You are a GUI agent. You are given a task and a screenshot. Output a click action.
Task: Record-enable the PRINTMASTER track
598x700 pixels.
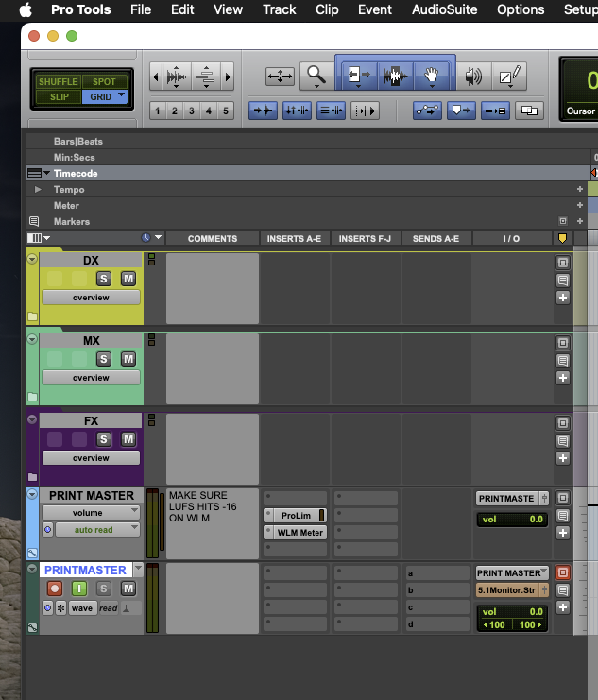click(x=55, y=589)
